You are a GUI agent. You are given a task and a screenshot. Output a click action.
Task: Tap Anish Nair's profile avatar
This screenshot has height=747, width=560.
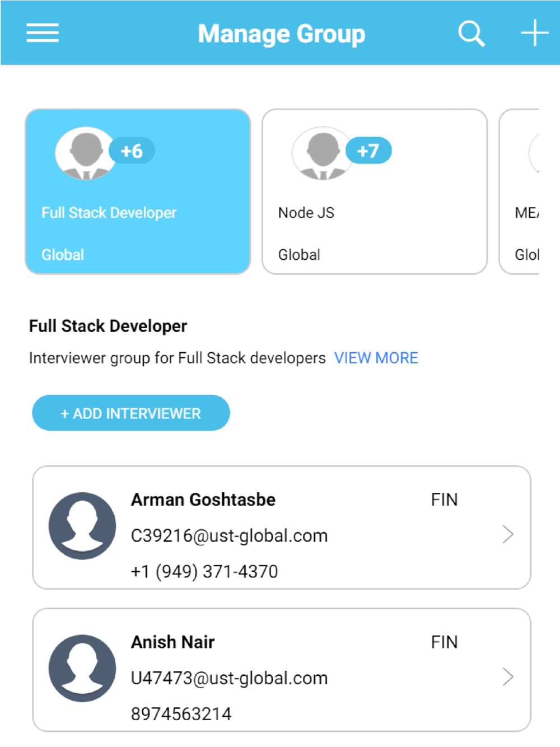(82, 668)
